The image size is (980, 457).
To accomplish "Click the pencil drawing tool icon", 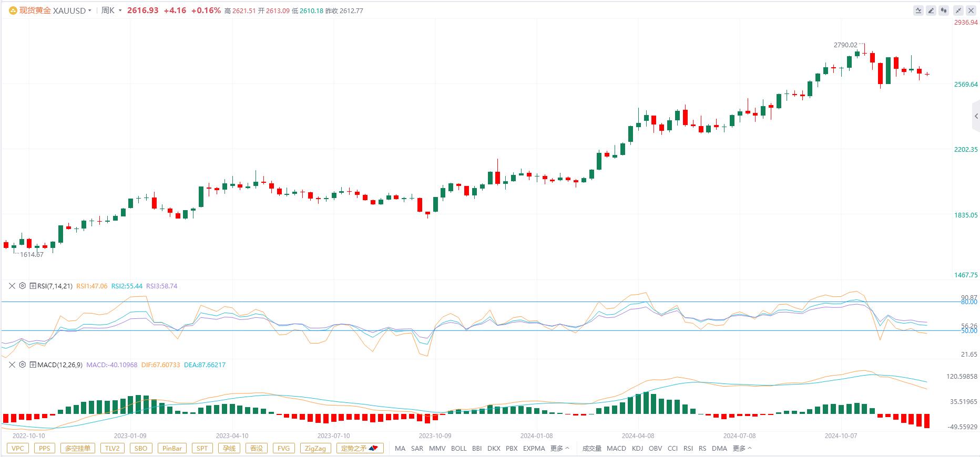I will coord(931,11).
